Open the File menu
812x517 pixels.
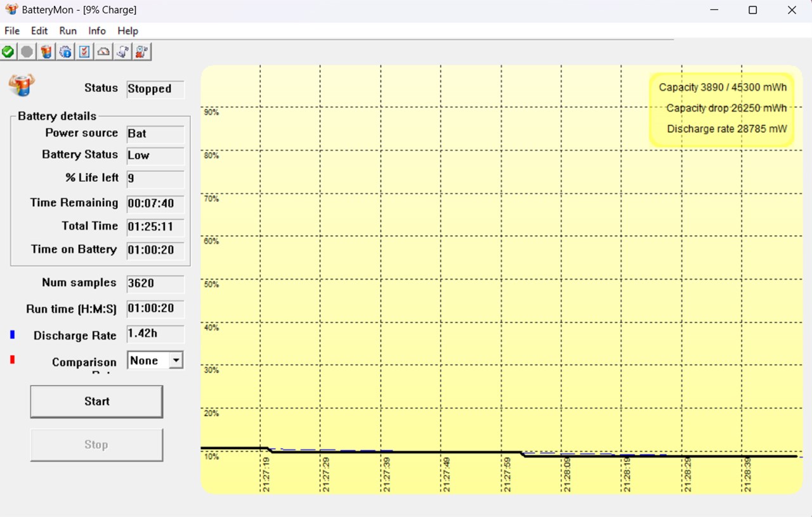pos(12,30)
